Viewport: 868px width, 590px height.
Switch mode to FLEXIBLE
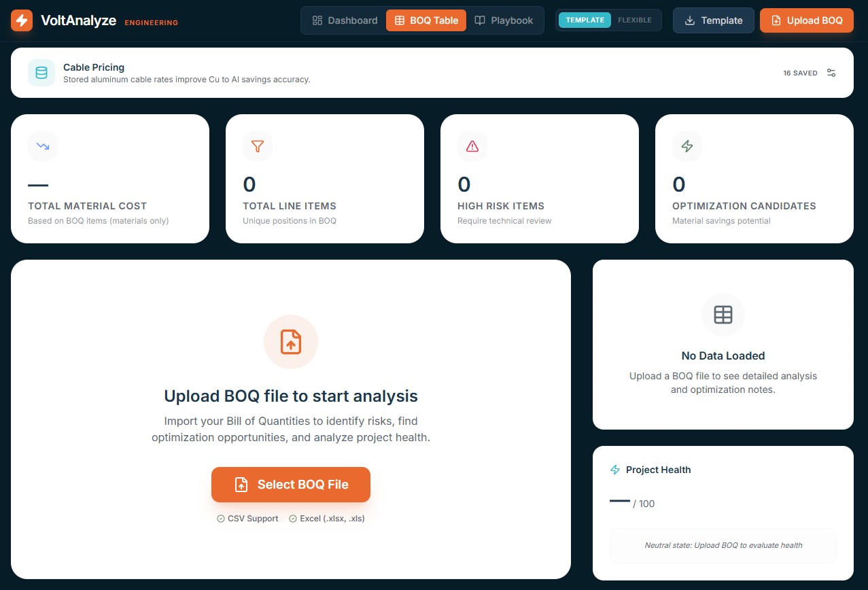(635, 20)
